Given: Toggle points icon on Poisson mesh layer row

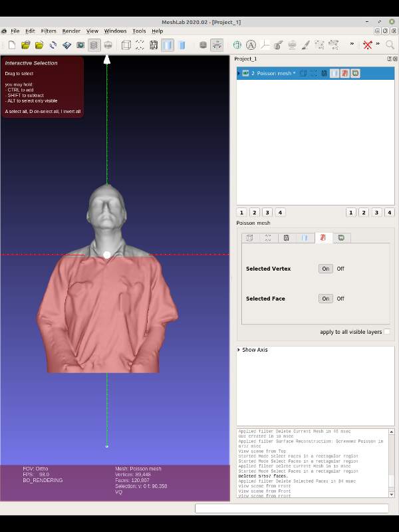Looking at the screenshot, I should tap(313, 73).
